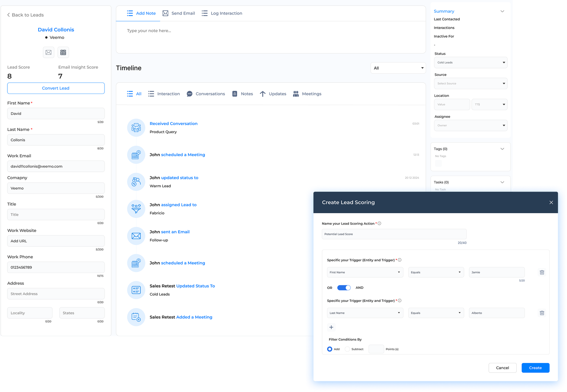567x392 pixels.
Task: Select the All timeline tab
Action: pyautogui.click(x=134, y=94)
